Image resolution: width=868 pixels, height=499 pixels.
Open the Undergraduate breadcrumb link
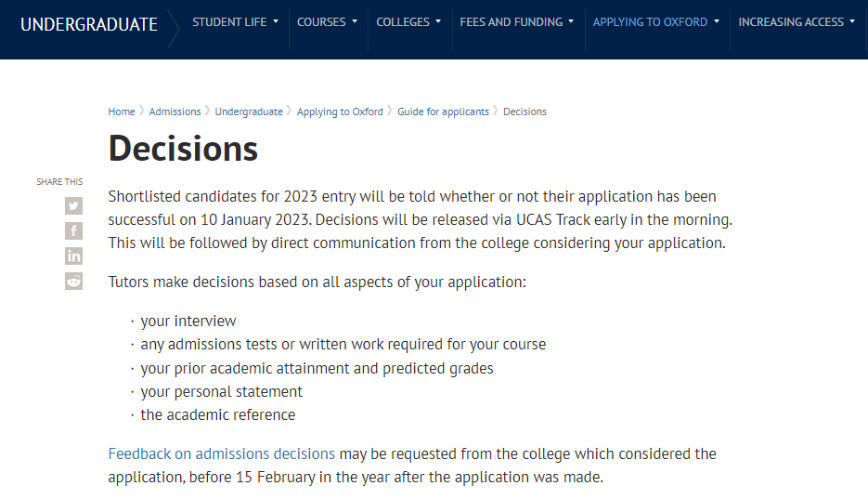(x=249, y=112)
